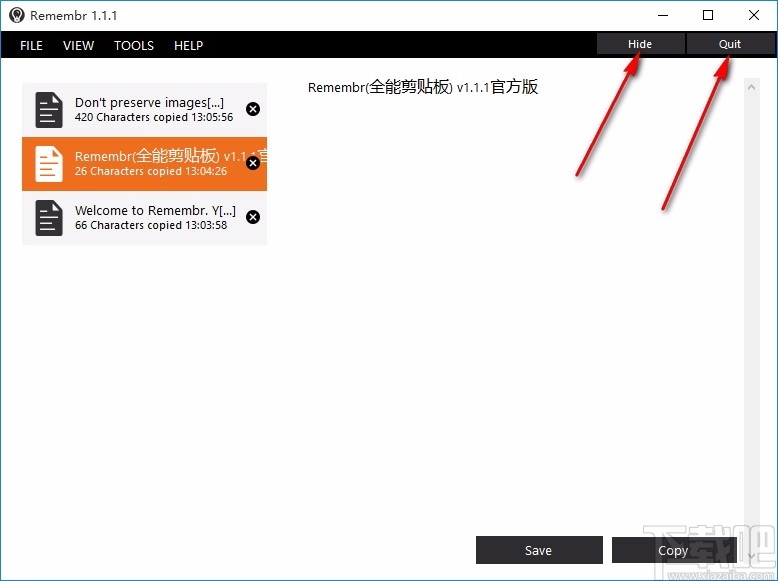
Task: Maximize the Remembr window
Action: click(708, 15)
